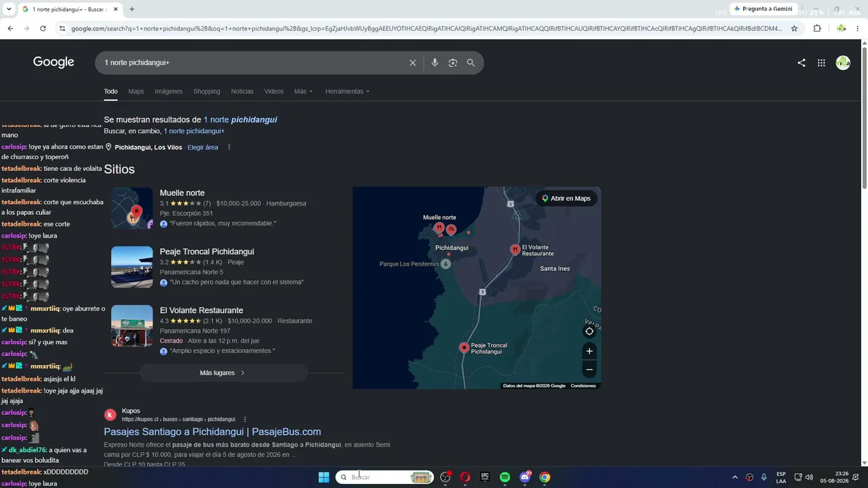Click the browser address bar URL
The height and width of the screenshot is (488, 868).
point(427,28)
